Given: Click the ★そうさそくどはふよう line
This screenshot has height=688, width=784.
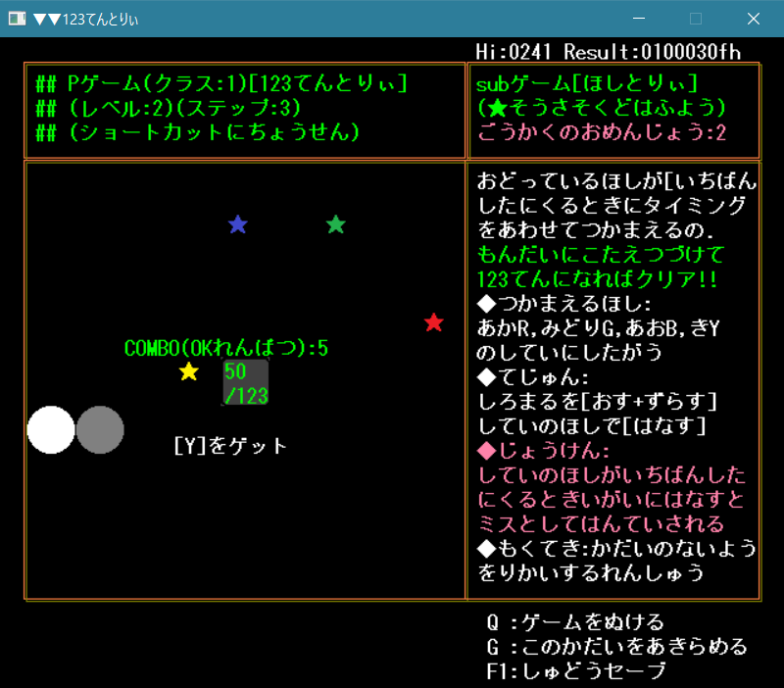Looking at the screenshot, I should 602,108.
